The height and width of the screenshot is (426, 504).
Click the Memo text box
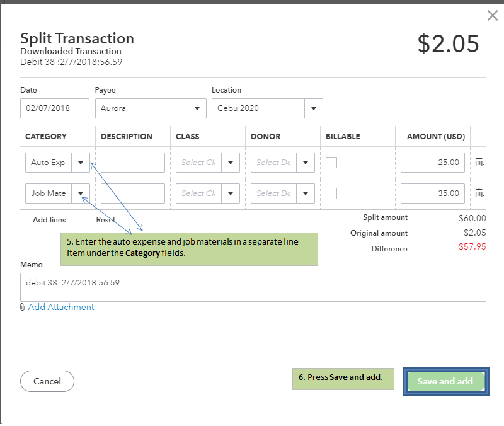(x=253, y=287)
